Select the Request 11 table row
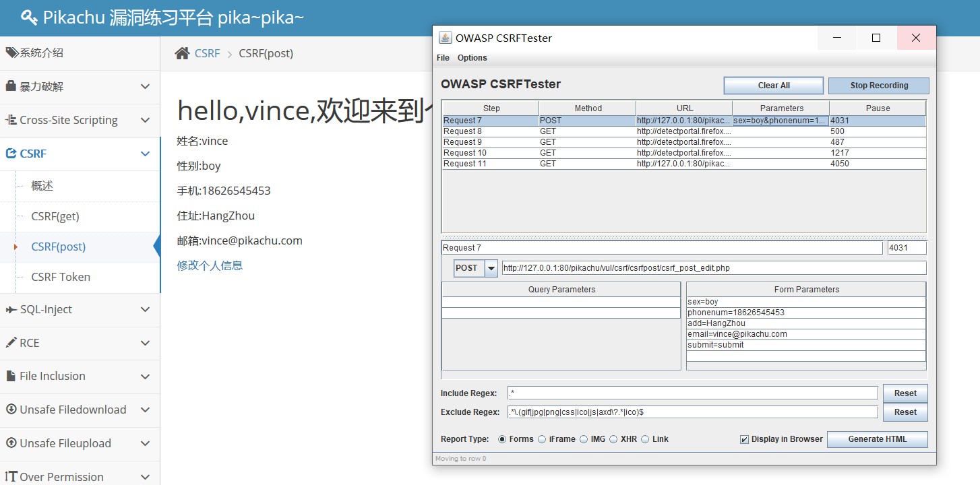The image size is (980, 485). click(683, 164)
